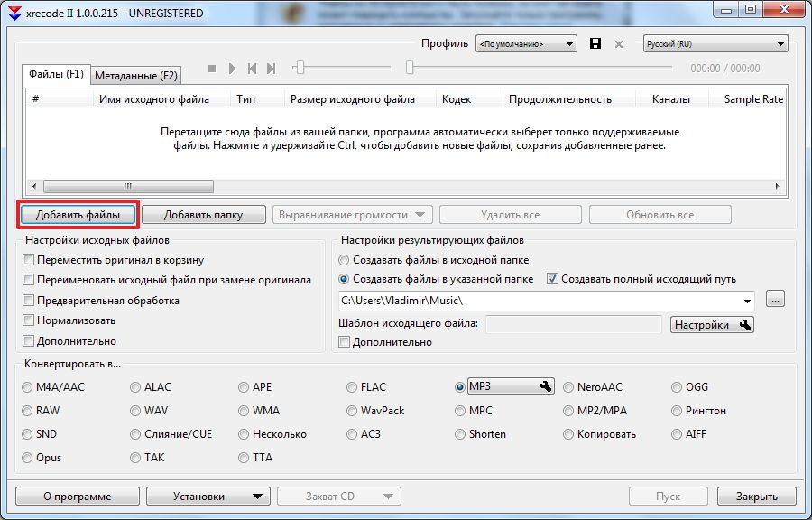Click the horizontal scrollbar thumb in file list
The width and height of the screenshot is (812, 520).
(128, 186)
